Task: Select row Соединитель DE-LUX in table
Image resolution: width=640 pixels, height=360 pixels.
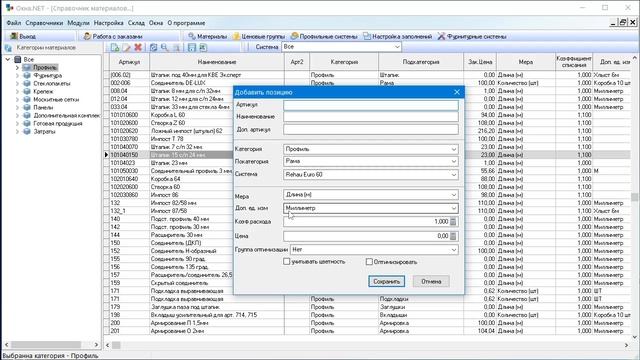Action: click(x=370, y=83)
